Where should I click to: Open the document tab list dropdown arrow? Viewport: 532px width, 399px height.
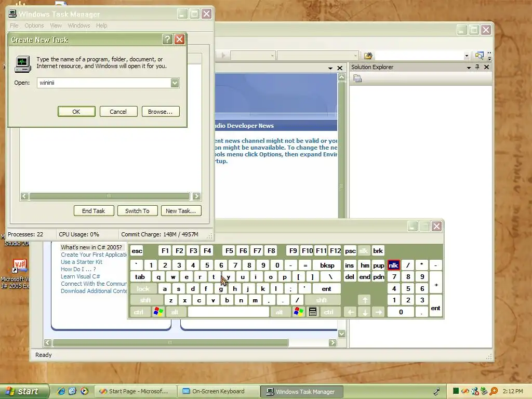[330, 68]
